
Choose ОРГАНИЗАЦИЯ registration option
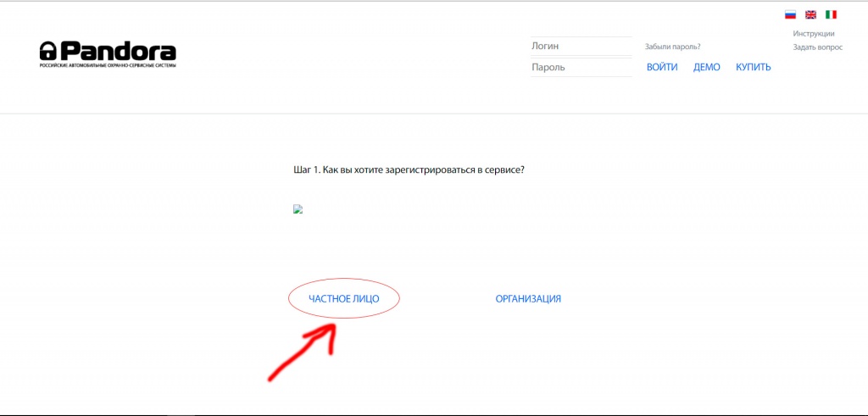[528, 299]
